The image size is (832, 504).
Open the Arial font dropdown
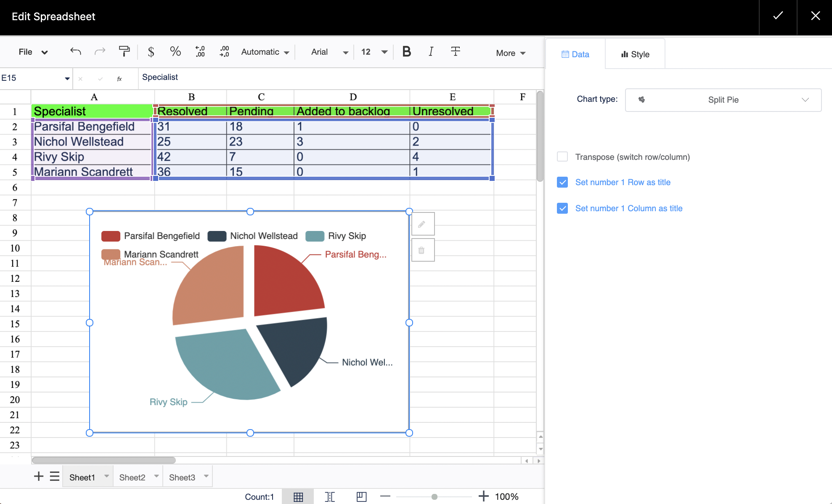329,52
